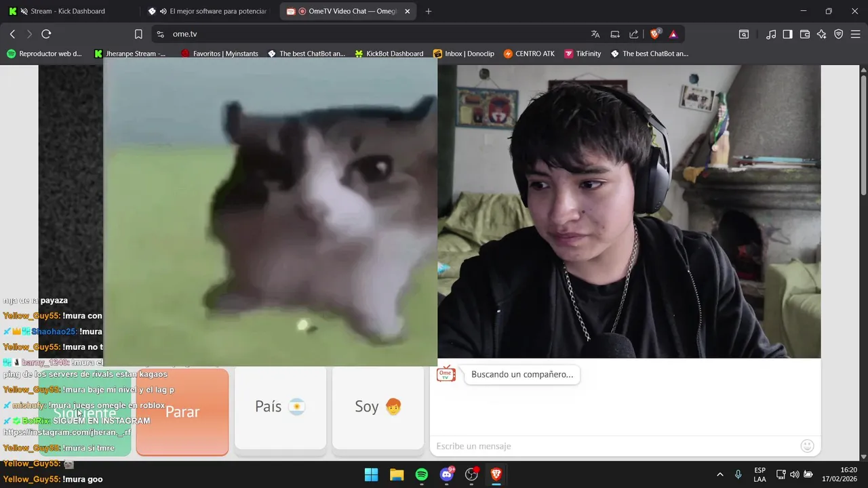Go back to the previous page
This screenshot has height=488, width=868.
[12, 34]
